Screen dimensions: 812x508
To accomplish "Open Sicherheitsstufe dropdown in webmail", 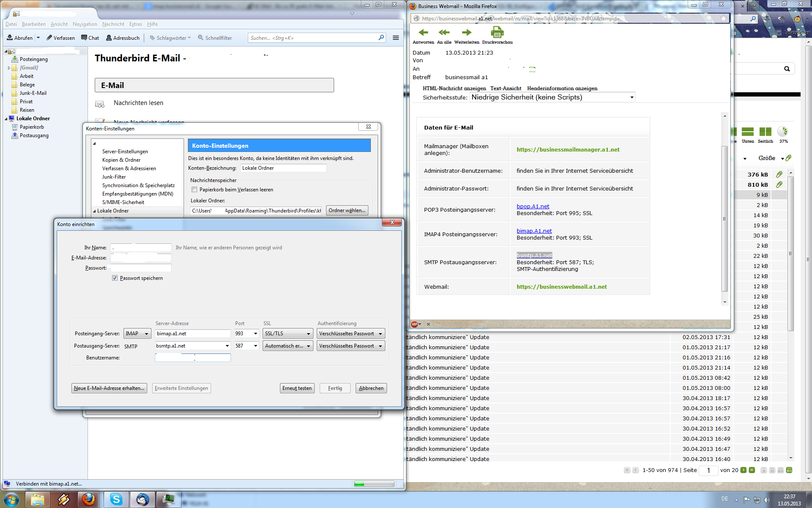I will (x=552, y=97).
